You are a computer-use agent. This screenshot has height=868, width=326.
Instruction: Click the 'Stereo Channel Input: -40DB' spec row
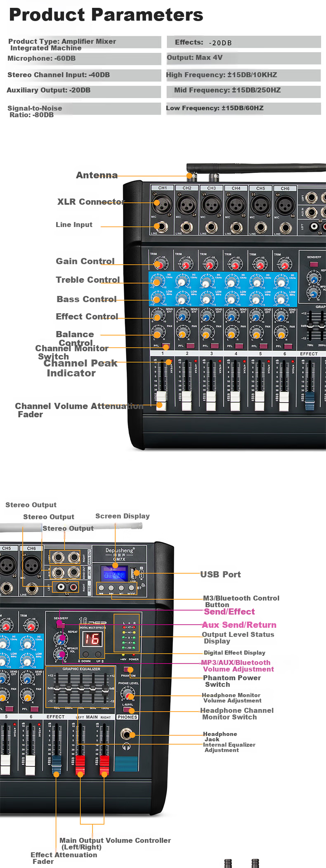[x=84, y=75]
